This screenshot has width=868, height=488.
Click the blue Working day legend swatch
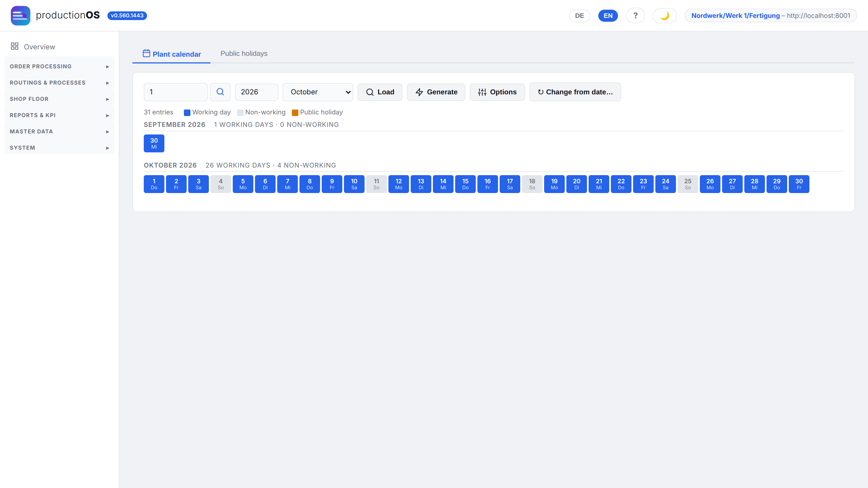[x=187, y=113]
